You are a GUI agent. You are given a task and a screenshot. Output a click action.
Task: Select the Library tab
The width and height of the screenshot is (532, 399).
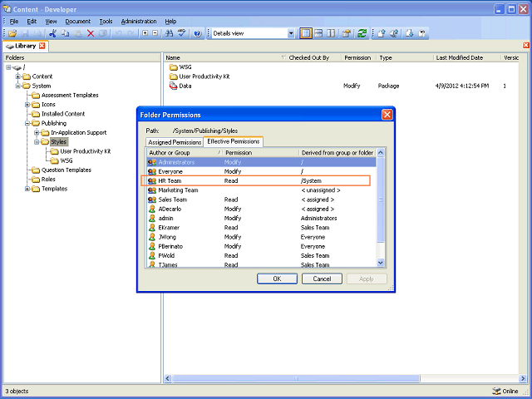26,46
